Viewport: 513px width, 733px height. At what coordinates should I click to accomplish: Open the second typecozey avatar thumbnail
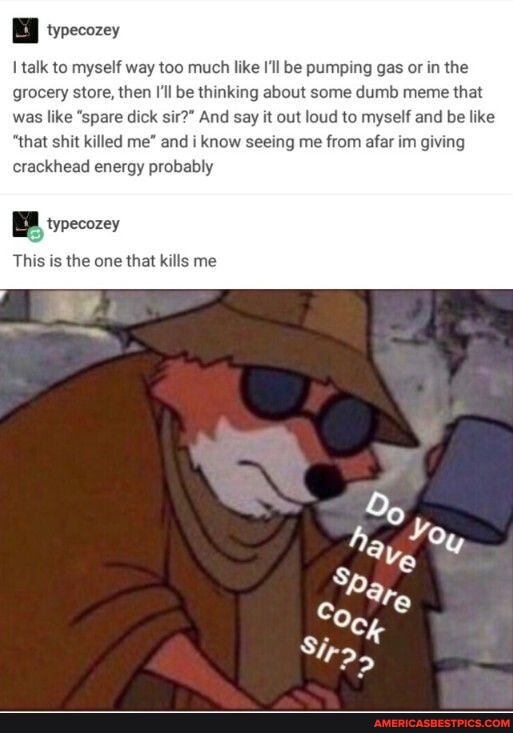(25, 224)
